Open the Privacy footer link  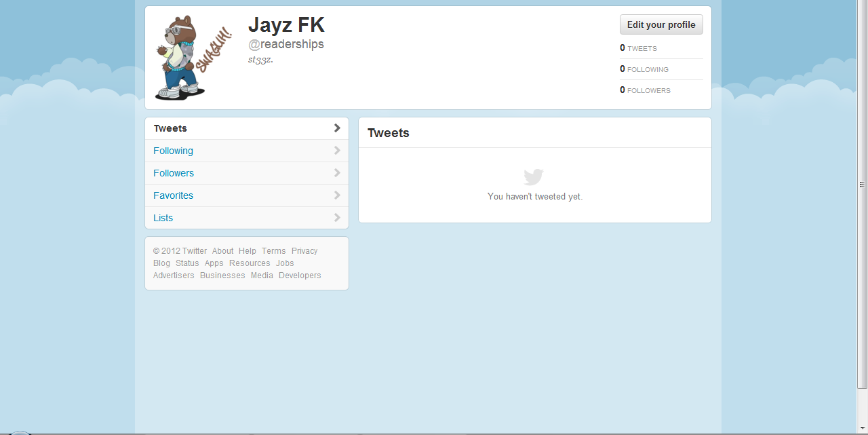[304, 251]
